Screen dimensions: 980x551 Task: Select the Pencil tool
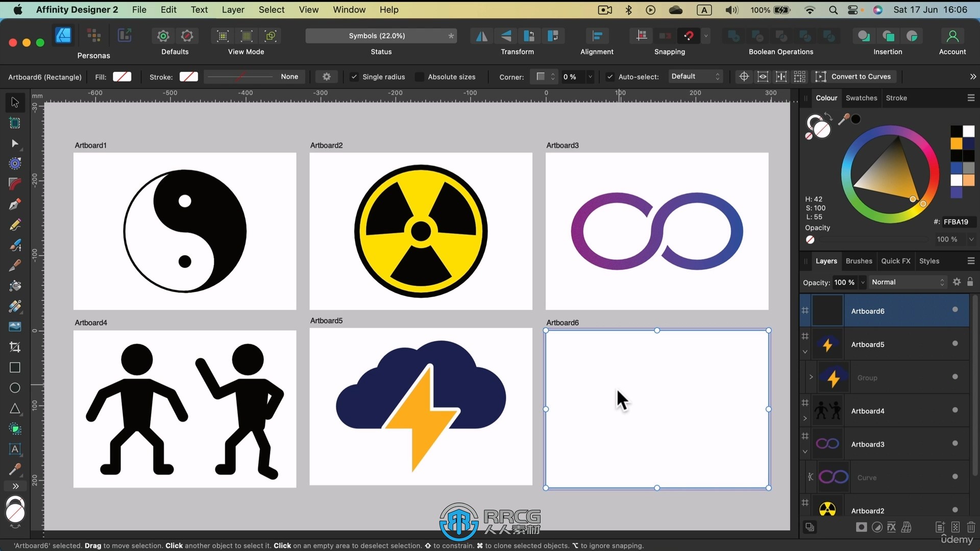point(15,225)
